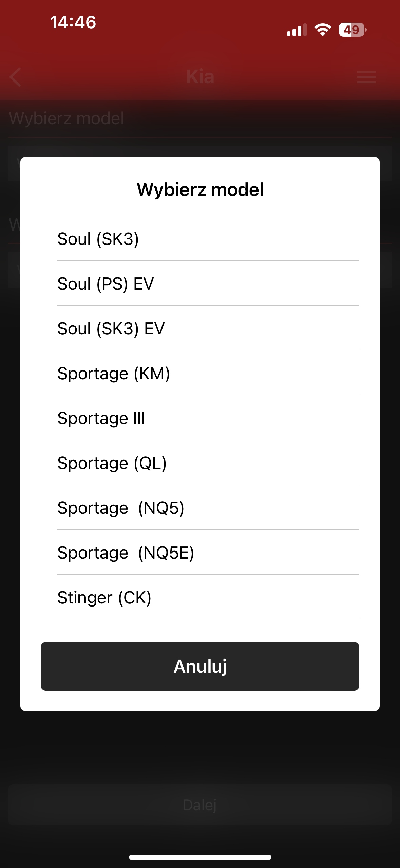Tap the home indicator bar
400x868 pixels.
(x=200, y=857)
